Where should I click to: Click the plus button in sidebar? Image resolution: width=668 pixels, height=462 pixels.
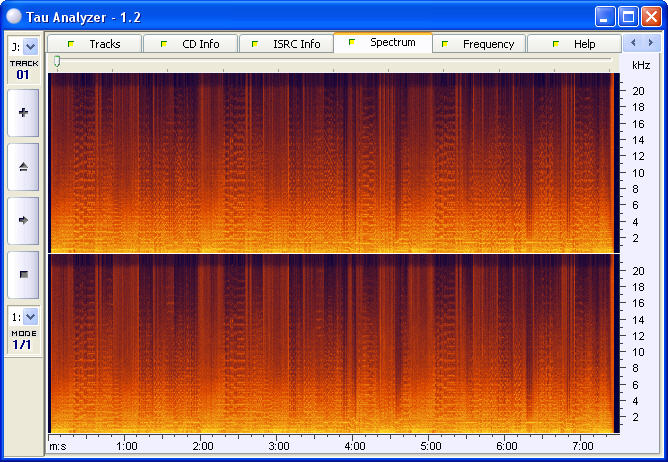pos(23,113)
